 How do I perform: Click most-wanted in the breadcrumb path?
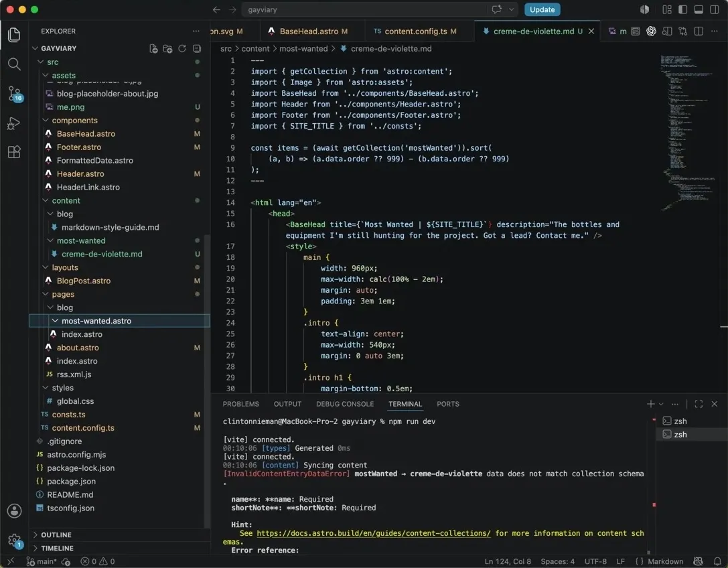[x=303, y=49]
